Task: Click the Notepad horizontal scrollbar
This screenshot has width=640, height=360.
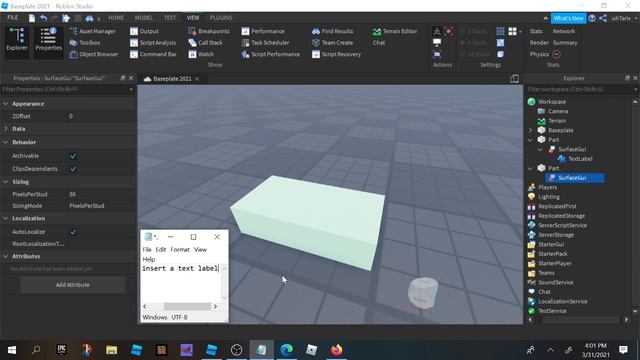Action: (187, 306)
